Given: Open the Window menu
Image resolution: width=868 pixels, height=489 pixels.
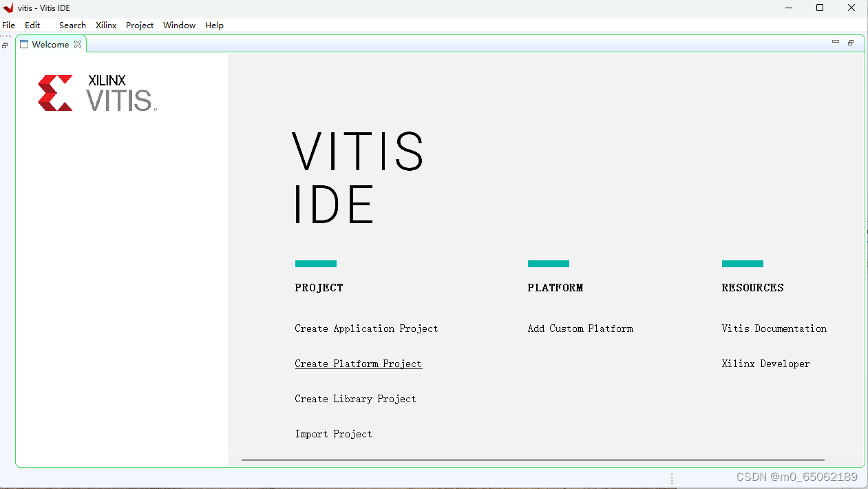Looking at the screenshot, I should [x=179, y=25].
